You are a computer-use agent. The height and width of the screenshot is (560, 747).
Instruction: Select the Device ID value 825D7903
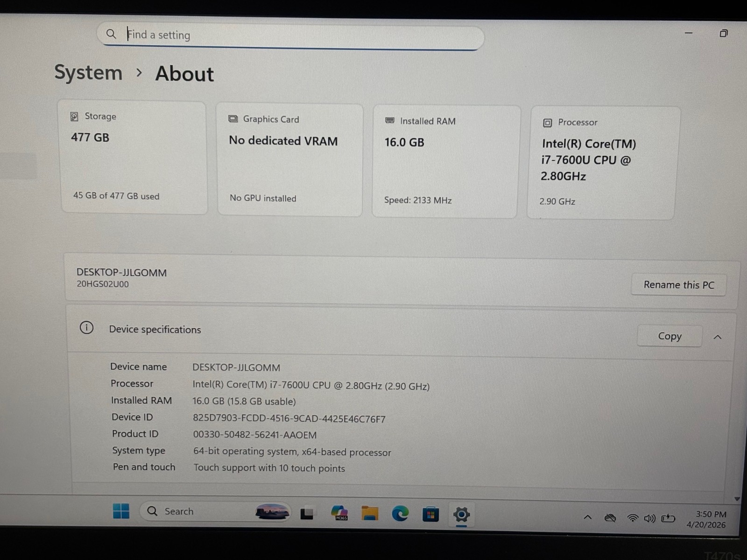[289, 419]
